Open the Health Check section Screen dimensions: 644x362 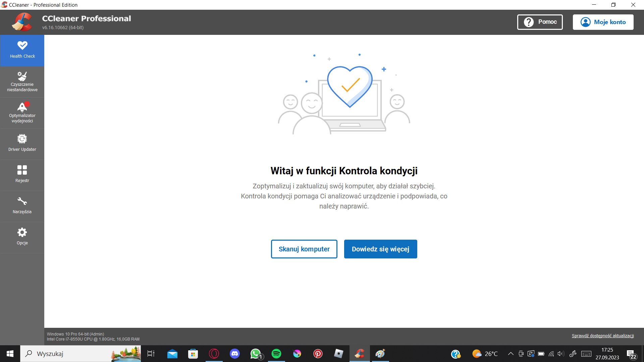coord(22,50)
